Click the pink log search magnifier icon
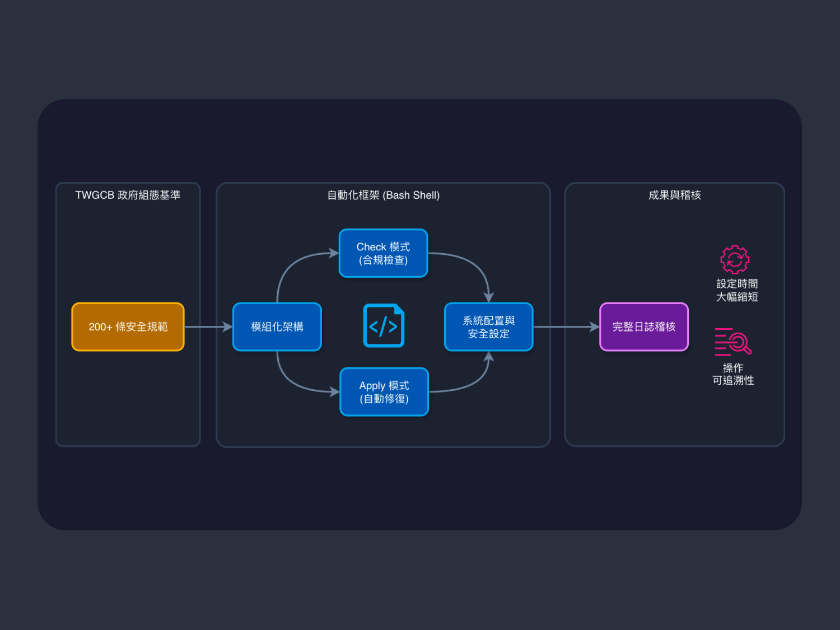This screenshot has height=630, width=840. click(x=733, y=342)
